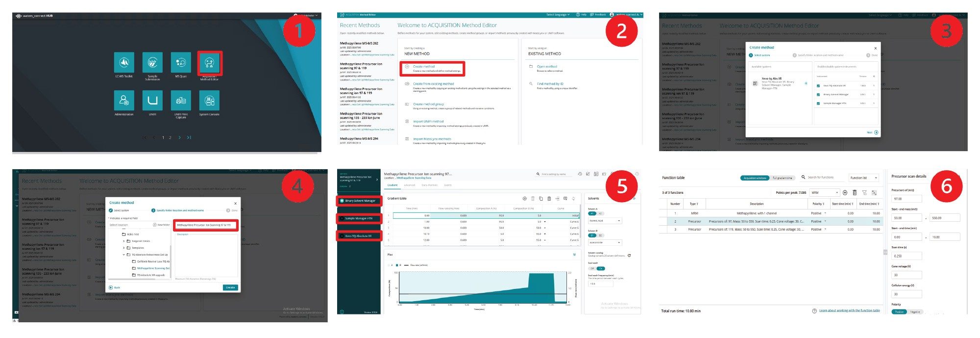Go to next page of HUB apps
Screen dimensions: 980x338
(x=180, y=137)
